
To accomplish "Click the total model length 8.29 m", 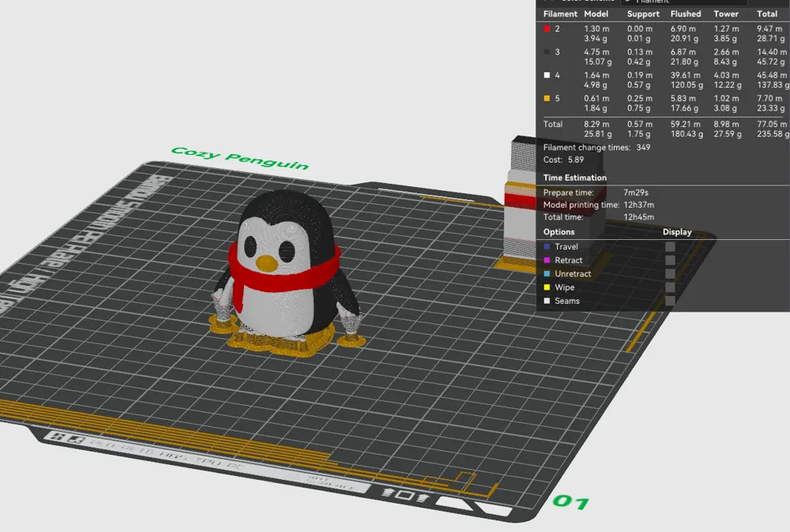I will coord(596,124).
